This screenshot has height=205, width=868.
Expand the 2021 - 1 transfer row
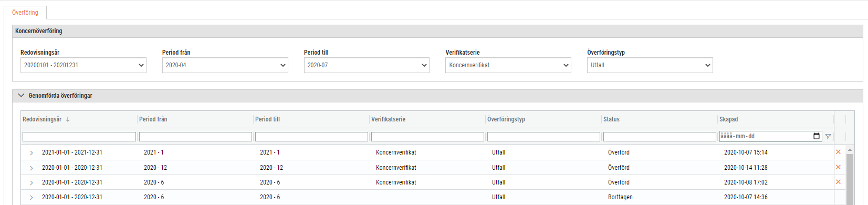32,153
